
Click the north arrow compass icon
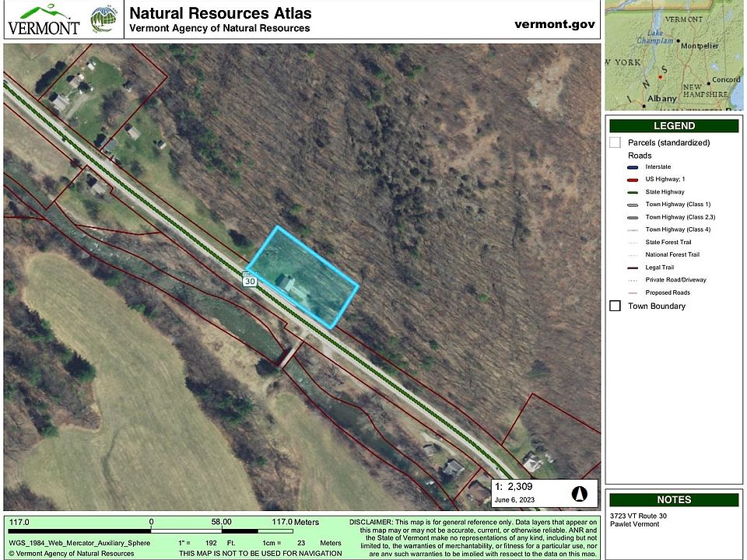click(579, 493)
